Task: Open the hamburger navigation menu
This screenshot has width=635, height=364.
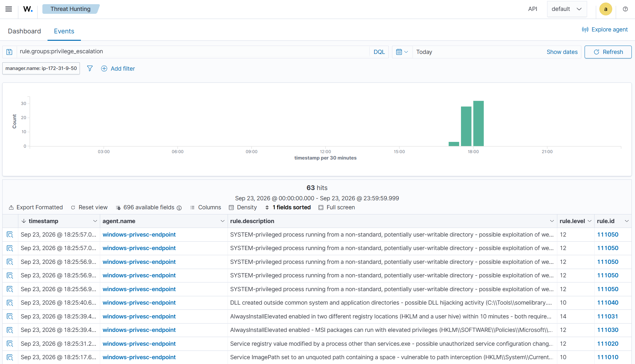Action: (x=9, y=9)
